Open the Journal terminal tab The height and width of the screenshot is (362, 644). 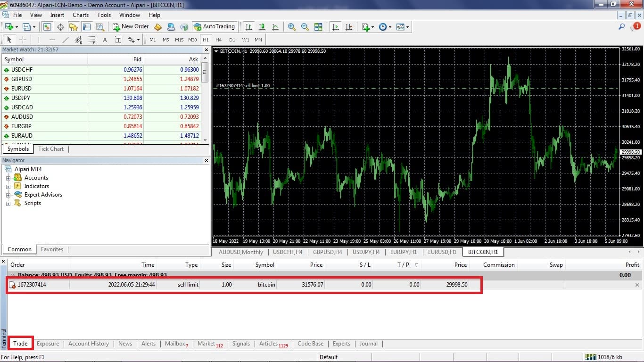click(369, 344)
